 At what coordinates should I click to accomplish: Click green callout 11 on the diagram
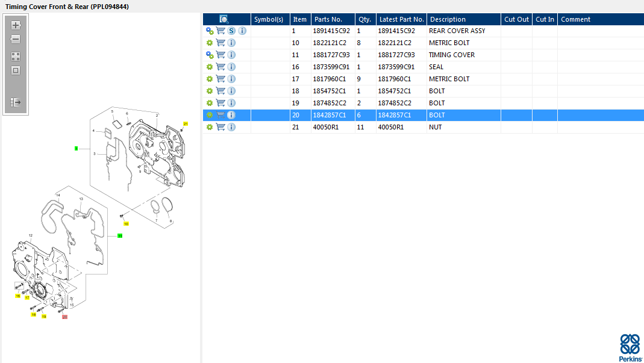click(120, 236)
